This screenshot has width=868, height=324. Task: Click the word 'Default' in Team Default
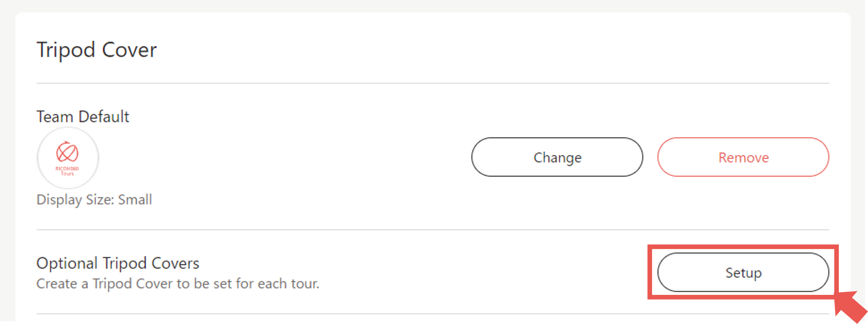click(x=104, y=117)
